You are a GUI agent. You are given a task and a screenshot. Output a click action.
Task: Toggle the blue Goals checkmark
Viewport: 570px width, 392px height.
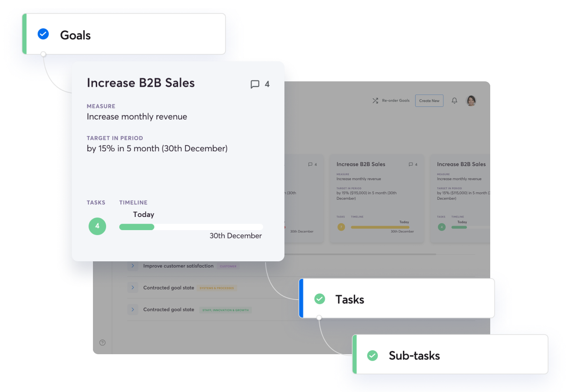coord(43,34)
